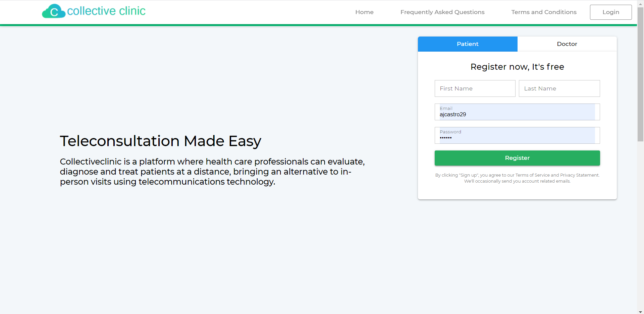Click the Collective Clinic cloud logo

pos(54,11)
